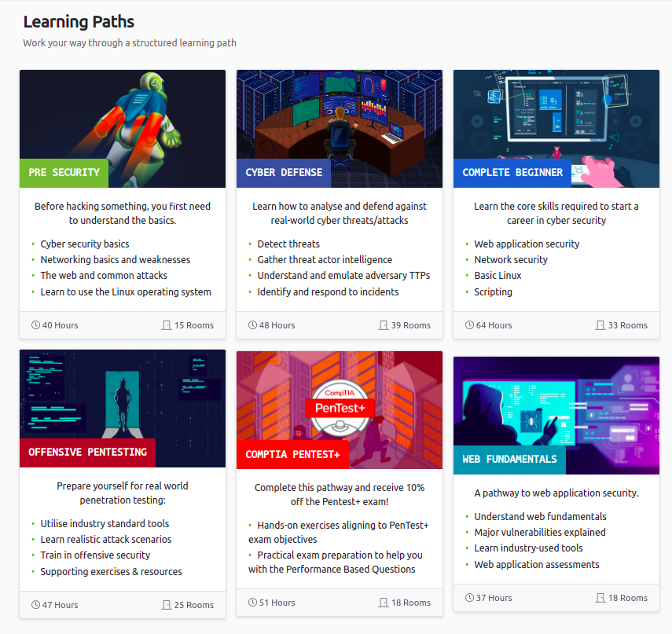672x634 pixels.
Task: Click the door icon beside 15 Rooms
Action: tap(167, 325)
